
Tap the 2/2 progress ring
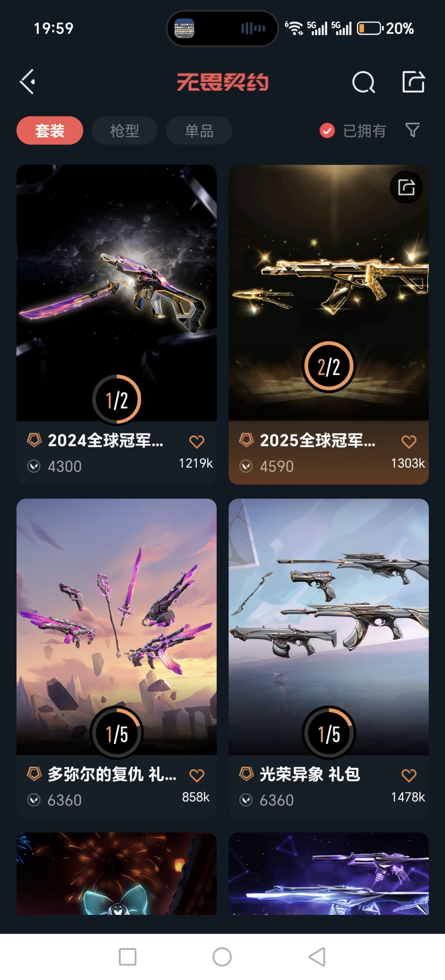pyautogui.click(x=329, y=366)
